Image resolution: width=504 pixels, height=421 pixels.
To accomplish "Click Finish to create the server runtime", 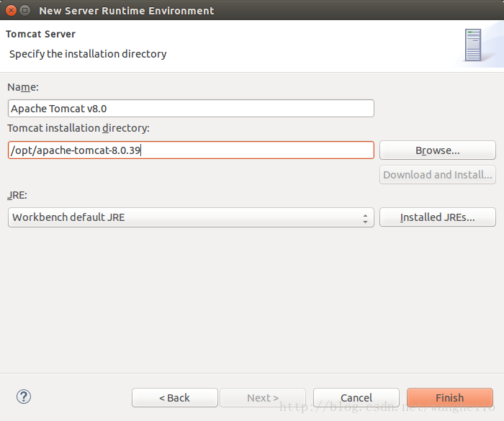I will (450, 398).
